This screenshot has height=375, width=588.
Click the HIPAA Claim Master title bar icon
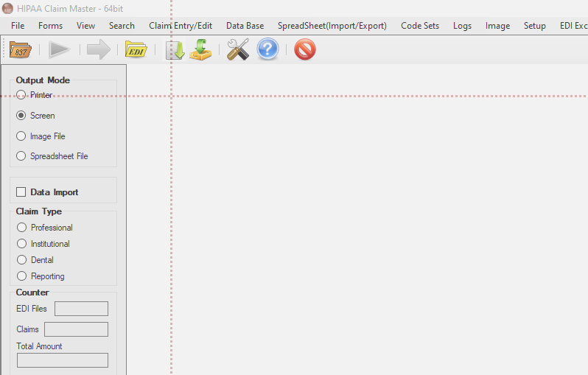[x=7, y=8]
